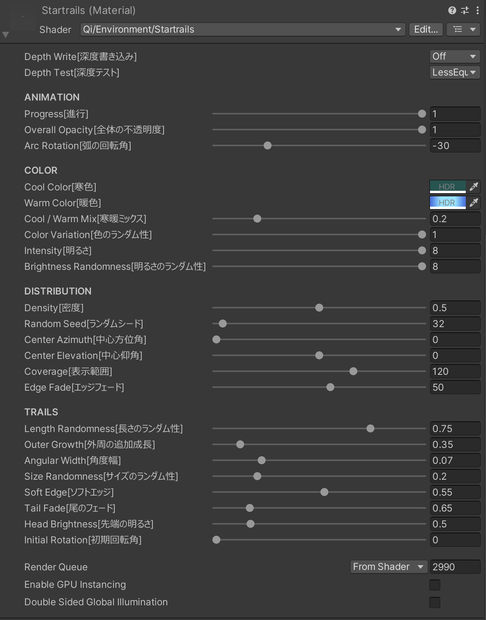Click the Coverage slider handle
The image size is (486, 620).
[x=354, y=371]
